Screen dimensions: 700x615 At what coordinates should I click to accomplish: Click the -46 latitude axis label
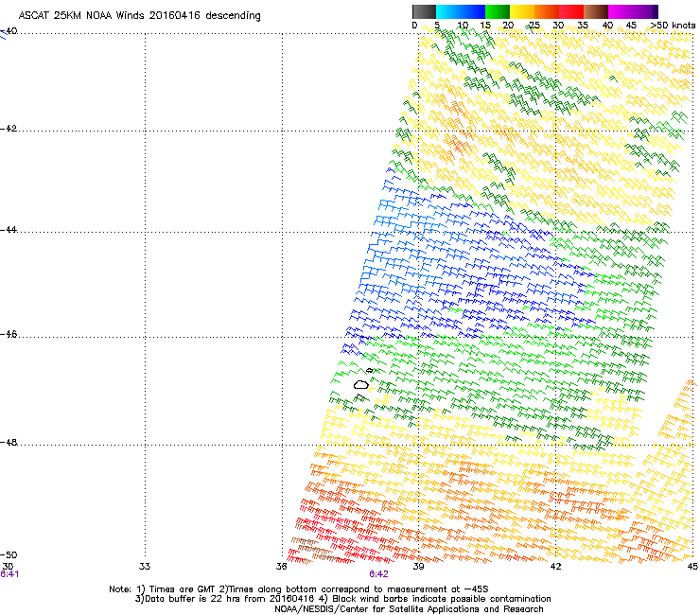pyautogui.click(x=9, y=334)
